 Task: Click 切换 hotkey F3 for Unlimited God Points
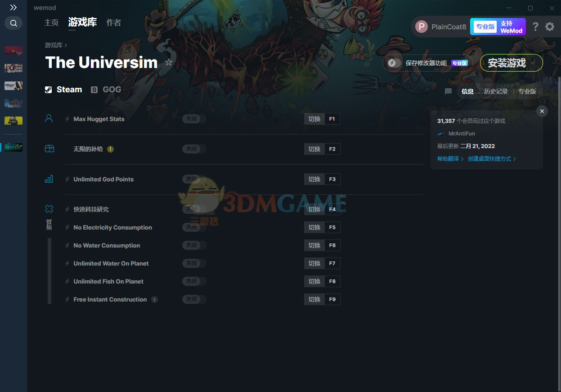322,179
